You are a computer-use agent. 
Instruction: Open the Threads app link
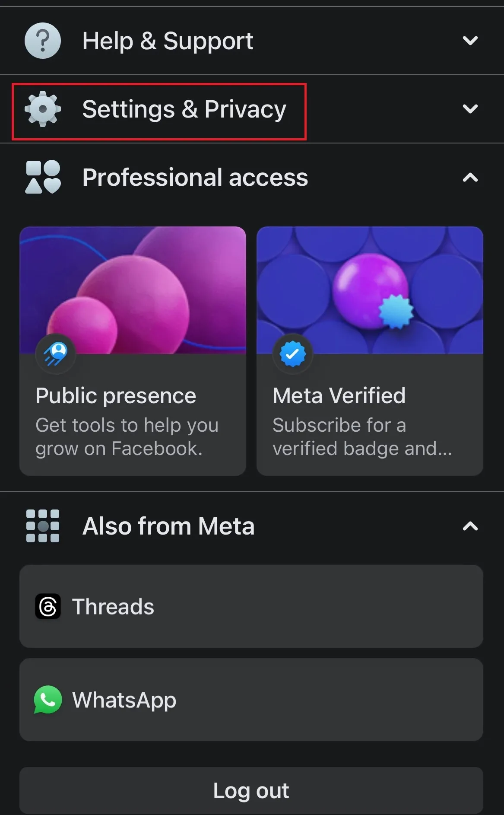coord(250,606)
